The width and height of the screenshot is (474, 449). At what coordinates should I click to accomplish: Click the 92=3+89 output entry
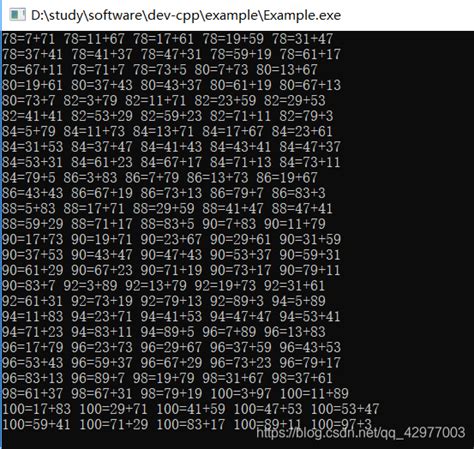(x=90, y=286)
